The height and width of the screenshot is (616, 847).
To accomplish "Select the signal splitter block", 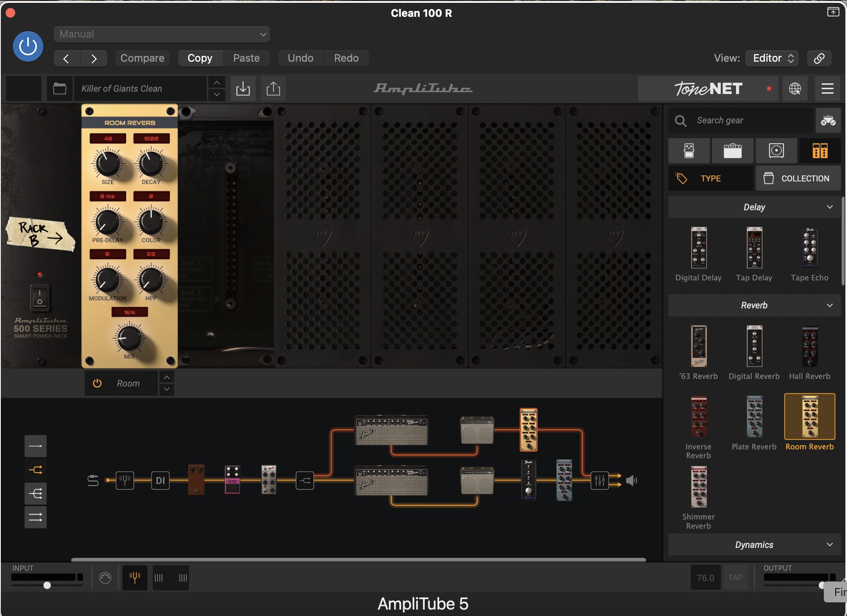I will click(305, 480).
